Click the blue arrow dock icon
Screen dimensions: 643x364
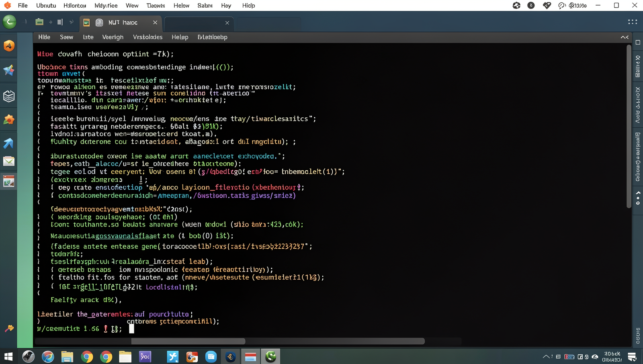click(9, 143)
